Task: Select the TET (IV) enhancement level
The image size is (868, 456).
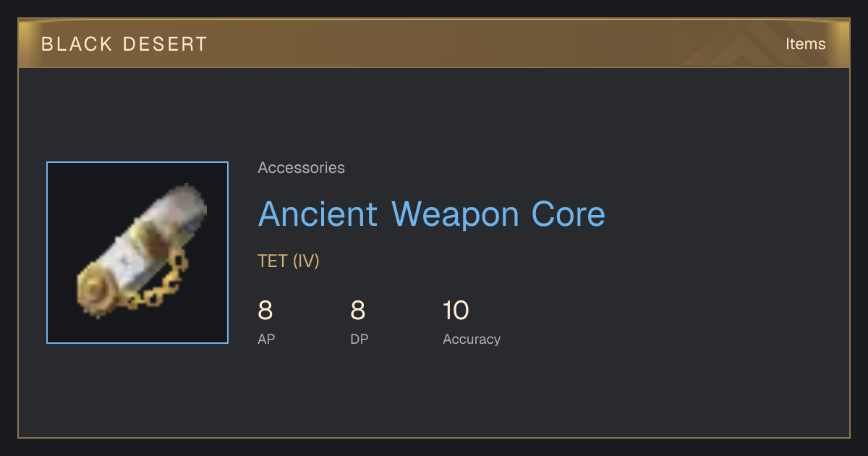Action: (289, 261)
